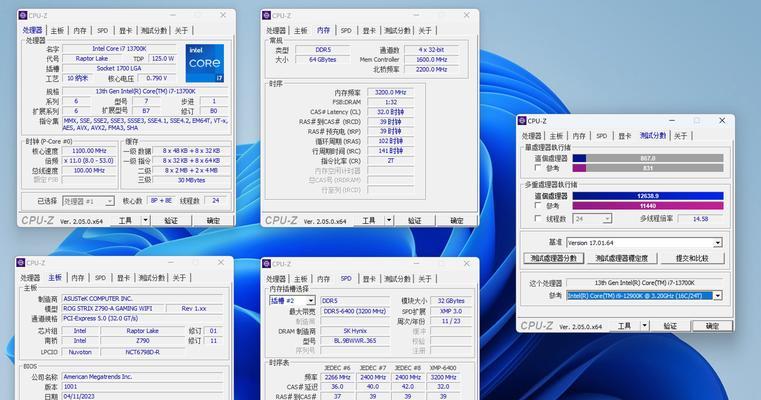The width and height of the screenshot is (761, 400).
Task: Click the PCI-Express 5.0 (32.0 GT/s) value
Action: point(143,318)
